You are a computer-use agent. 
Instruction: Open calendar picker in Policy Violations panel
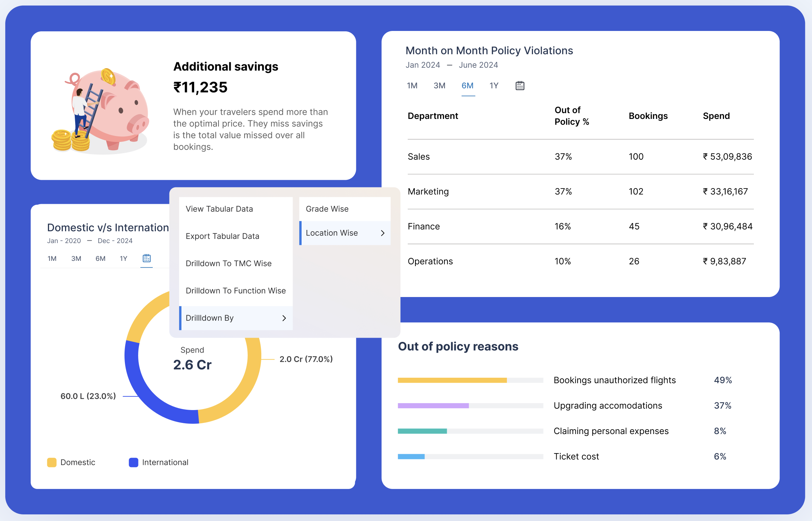click(520, 86)
